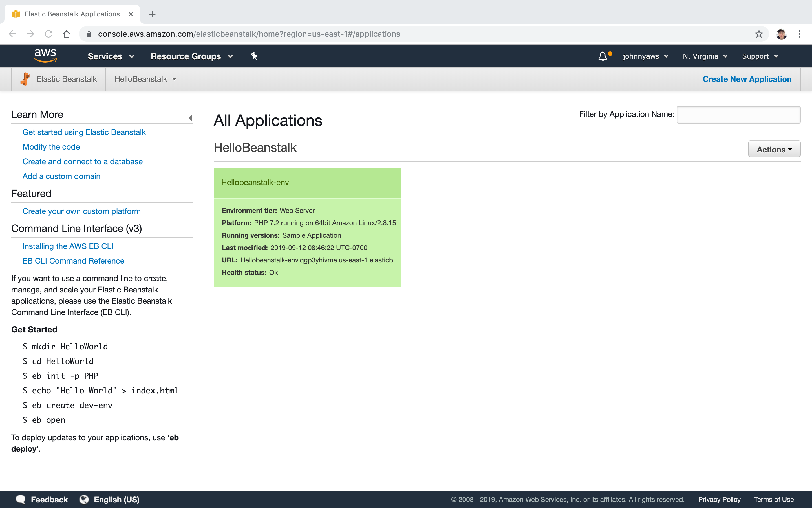This screenshot has width=812, height=508.
Task: Click the '$ eb create dev-env' command
Action: tap(67, 405)
